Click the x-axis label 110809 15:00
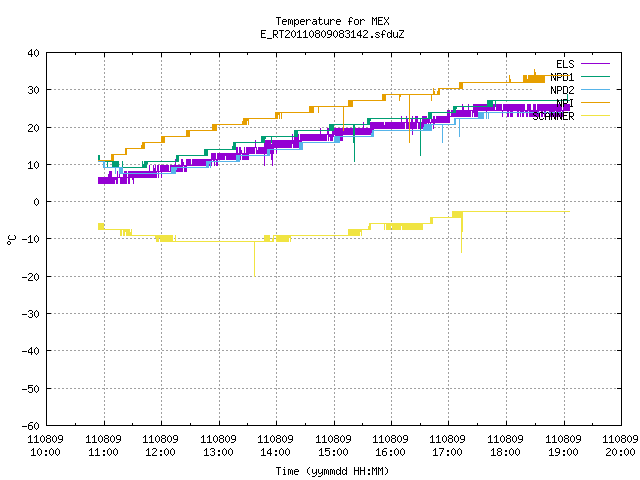This screenshot has width=640, height=480. 333,446
